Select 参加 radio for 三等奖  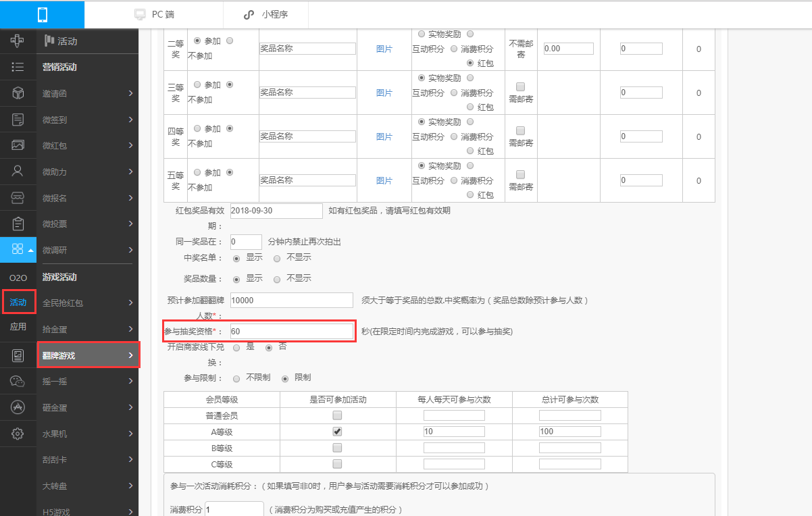pos(197,84)
